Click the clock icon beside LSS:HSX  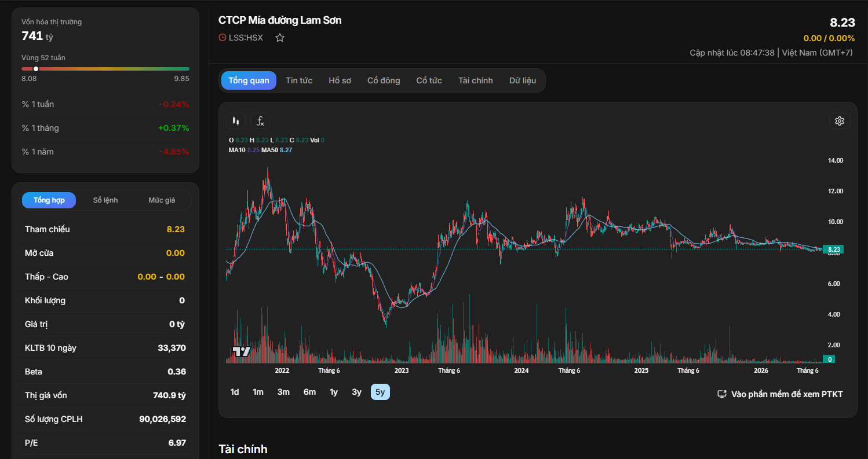(223, 38)
